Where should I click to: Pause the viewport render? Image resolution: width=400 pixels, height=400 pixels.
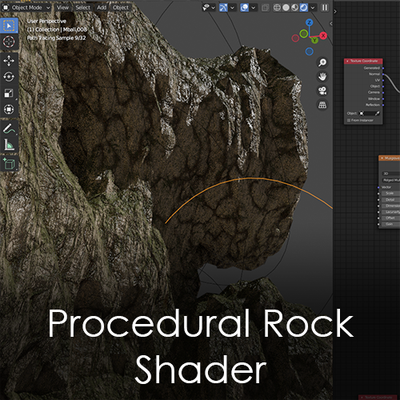click(x=324, y=7)
